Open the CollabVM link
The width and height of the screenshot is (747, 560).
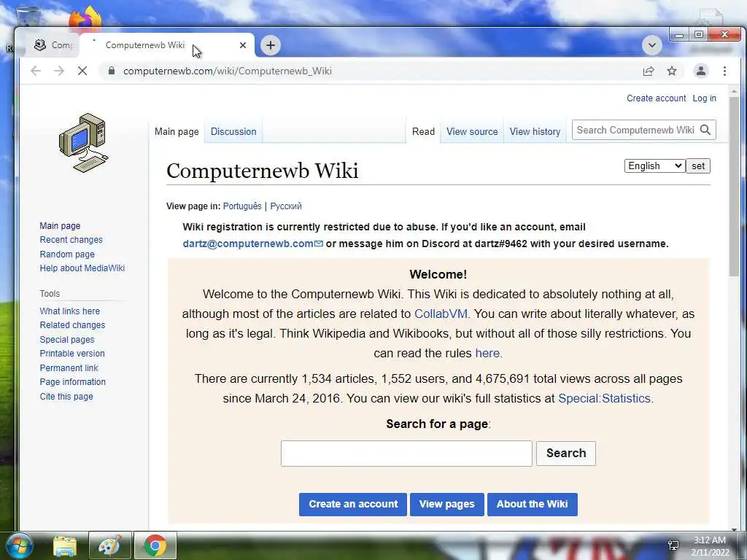[x=441, y=314]
